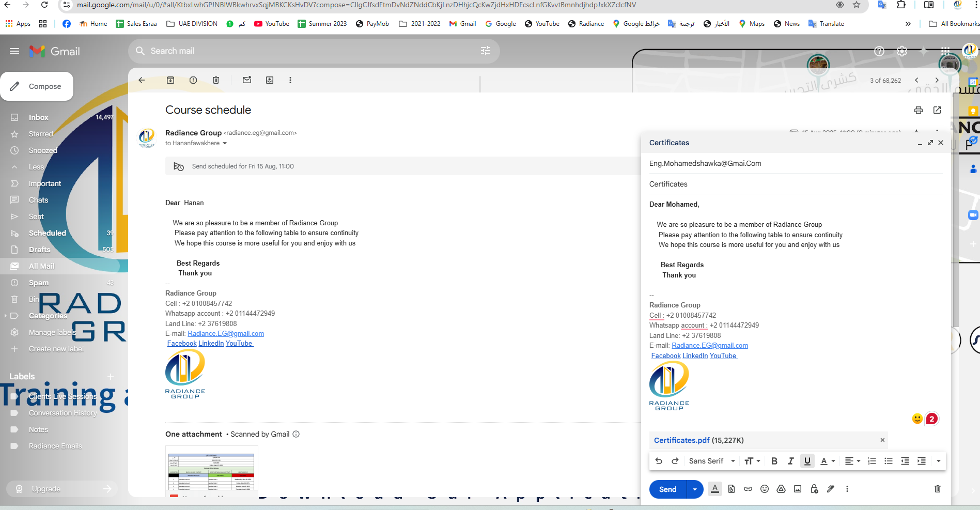The height and width of the screenshot is (510, 980).
Task: Remove Certificates.pdf attachment
Action: click(882, 440)
